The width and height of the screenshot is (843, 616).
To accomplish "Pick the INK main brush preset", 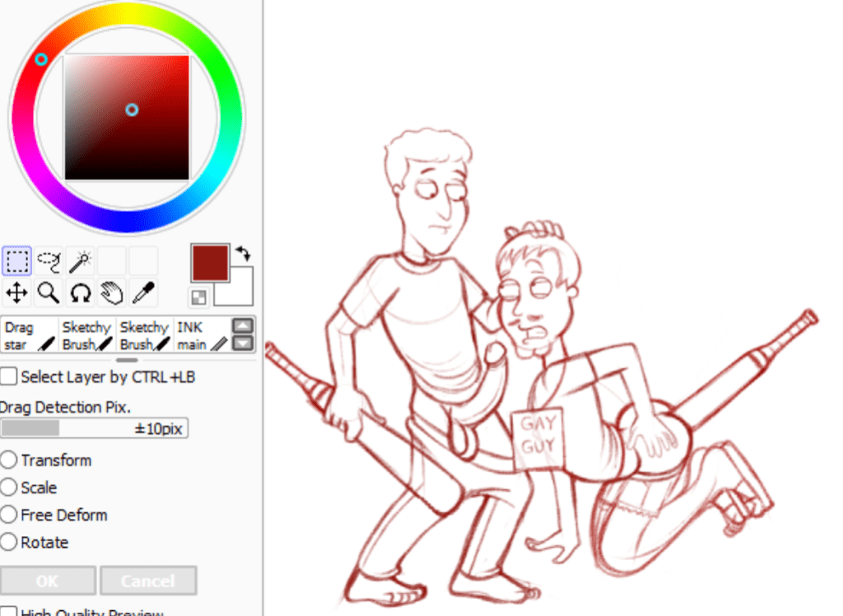I will pos(201,336).
